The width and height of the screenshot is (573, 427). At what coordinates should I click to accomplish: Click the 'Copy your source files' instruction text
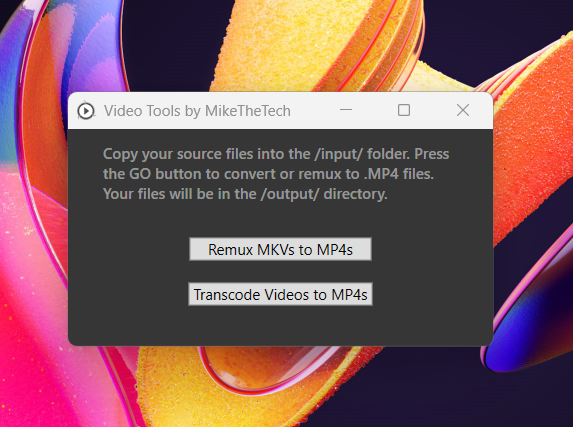click(x=276, y=174)
